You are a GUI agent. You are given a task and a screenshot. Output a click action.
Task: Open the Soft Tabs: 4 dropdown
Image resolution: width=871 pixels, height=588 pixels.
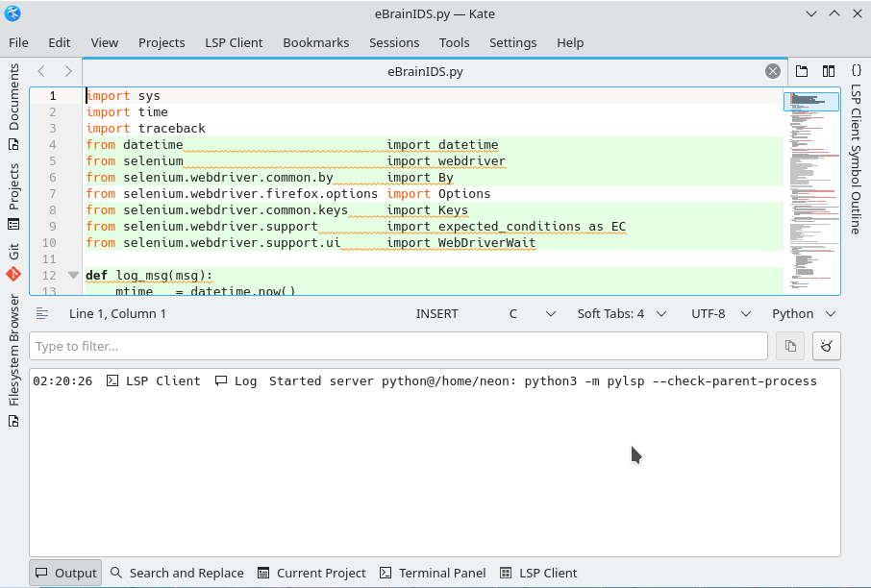point(622,314)
